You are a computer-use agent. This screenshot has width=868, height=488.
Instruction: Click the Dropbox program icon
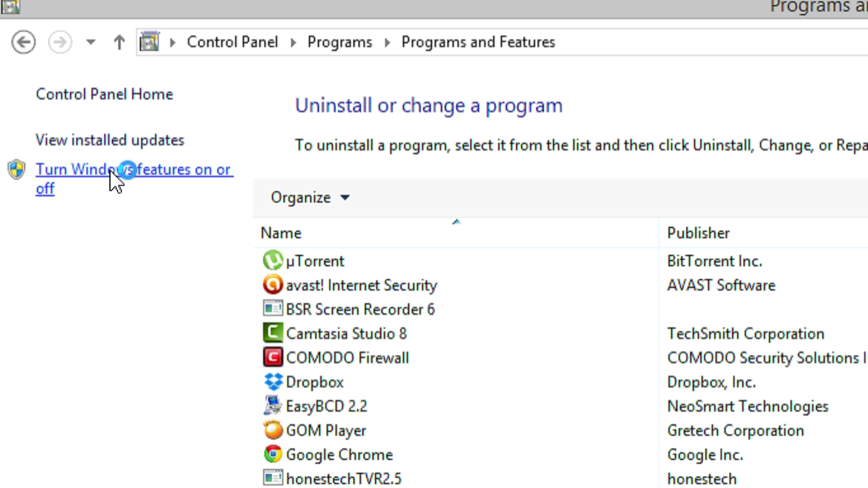(x=273, y=382)
